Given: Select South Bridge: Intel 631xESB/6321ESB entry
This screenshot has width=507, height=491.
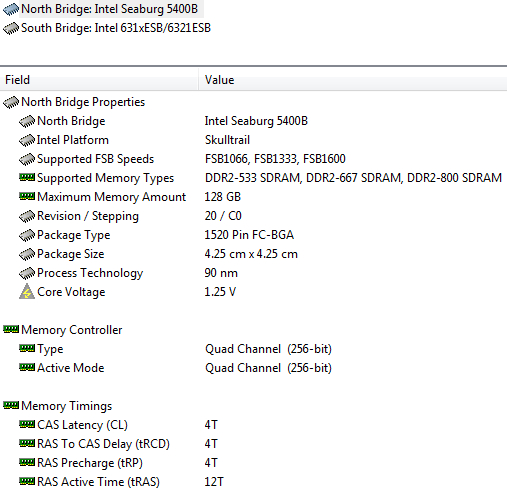Looking at the screenshot, I should click(116, 28).
